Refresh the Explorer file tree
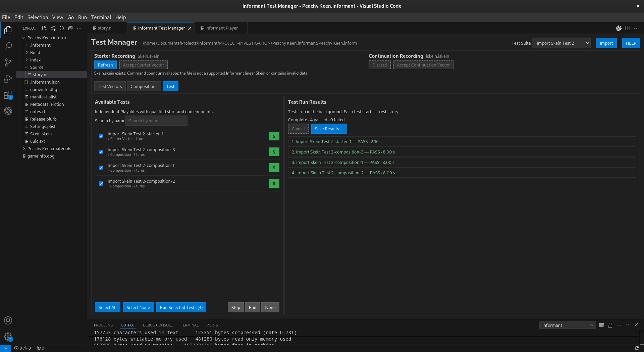The height and width of the screenshot is (352, 644). pyautogui.click(x=62, y=28)
